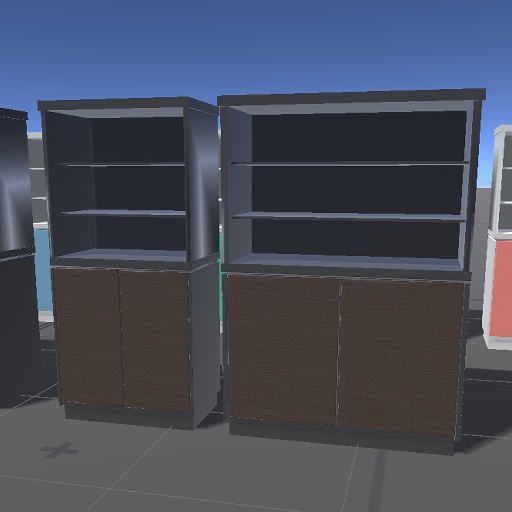
Task: Click the plus-shaped marker on the floor
Action: [x=60, y=450]
